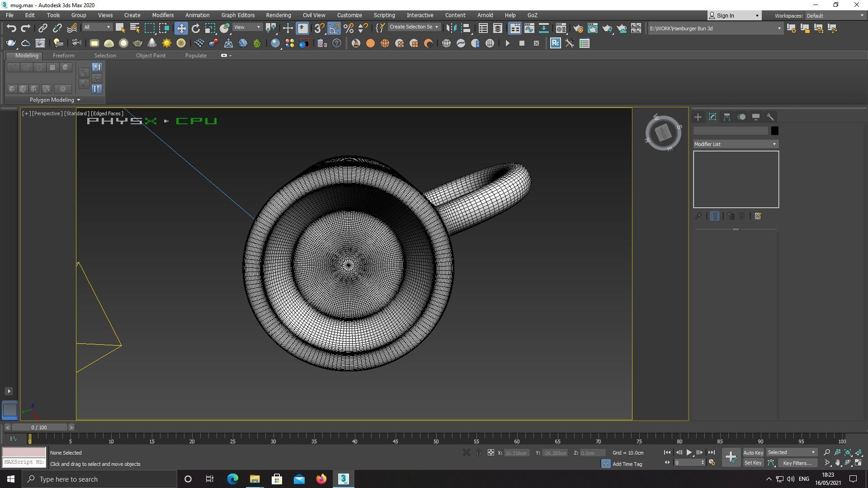Image resolution: width=868 pixels, height=488 pixels.
Task: Open the Modifier List dropdown
Action: (x=736, y=144)
